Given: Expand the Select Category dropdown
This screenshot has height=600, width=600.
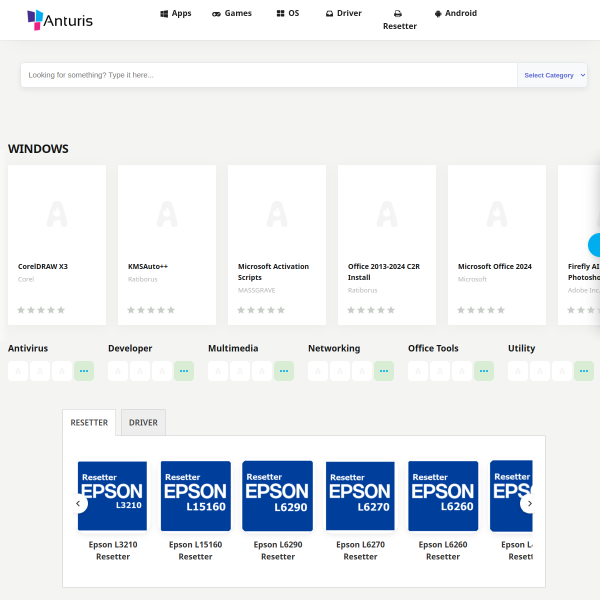Looking at the screenshot, I should point(552,75).
